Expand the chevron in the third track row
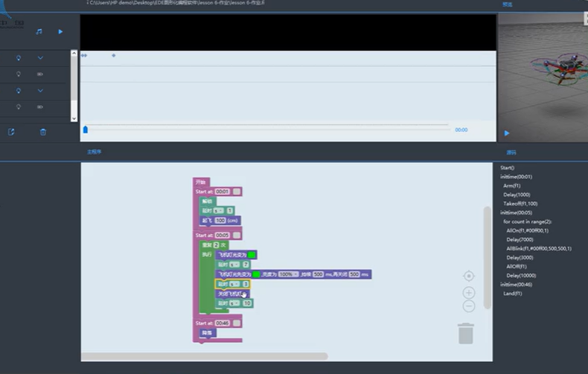 click(x=40, y=90)
